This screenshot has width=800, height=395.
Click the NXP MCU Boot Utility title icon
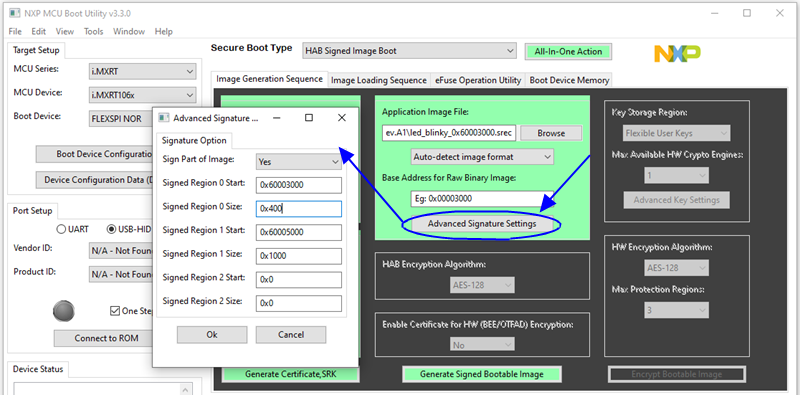click(x=15, y=13)
